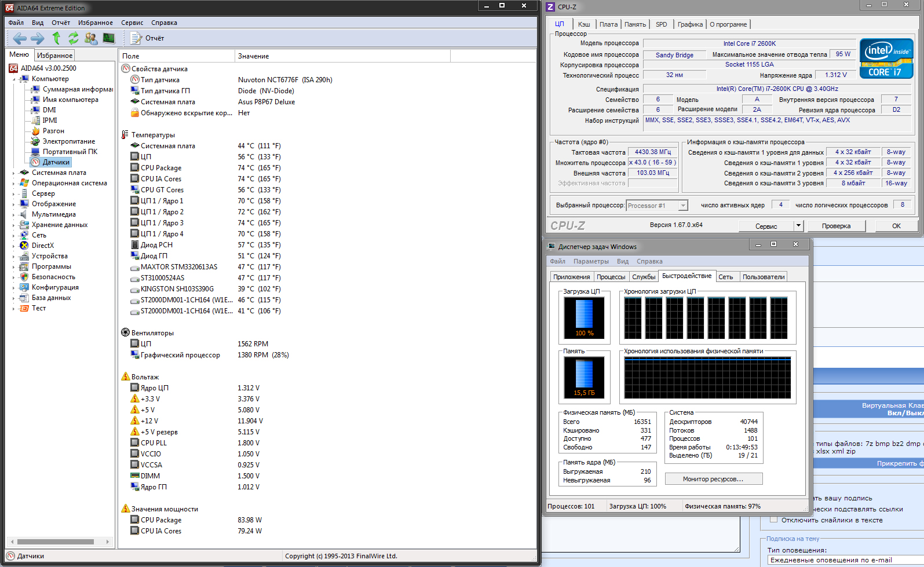Viewport: 924px width, 567px height.
Task: Click the Back arrow in AIDA64 toolbar
Action: tap(20, 38)
